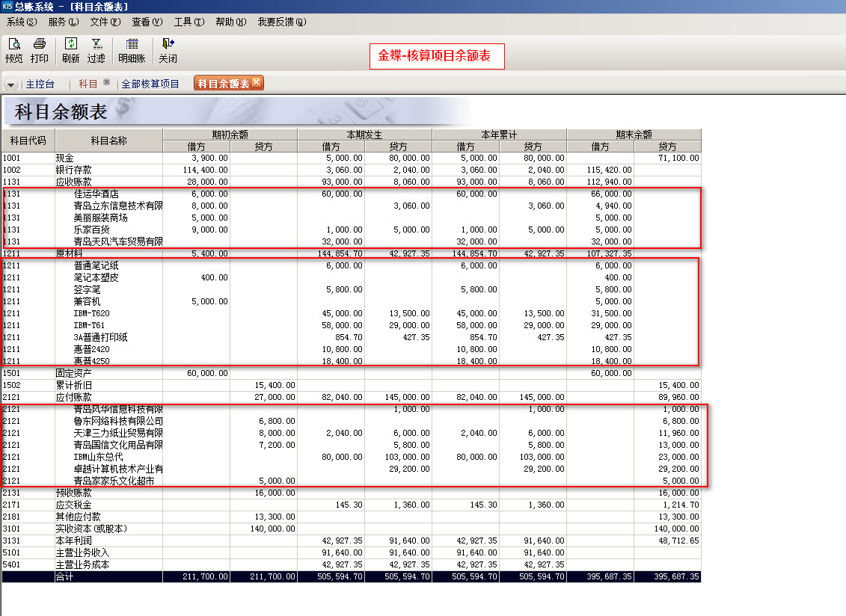Screen dimensions: 846x616
Task: Open the 我要反馈 feedback menu
Action: coord(281,22)
